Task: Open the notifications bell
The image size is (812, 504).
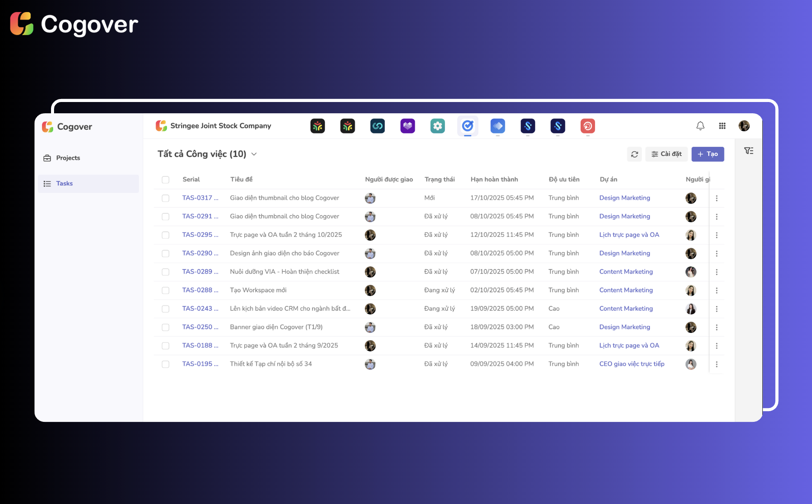Action: 700,126
